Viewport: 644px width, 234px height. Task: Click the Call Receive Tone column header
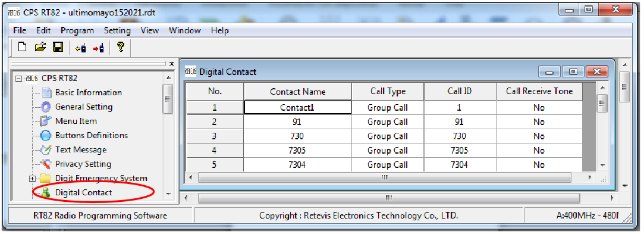click(539, 91)
